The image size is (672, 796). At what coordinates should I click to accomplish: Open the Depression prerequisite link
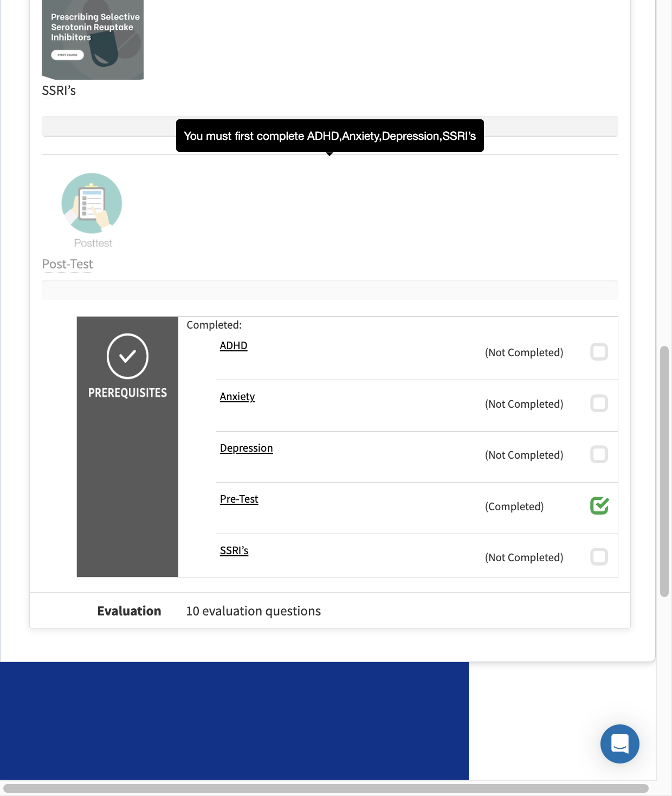[x=247, y=448]
